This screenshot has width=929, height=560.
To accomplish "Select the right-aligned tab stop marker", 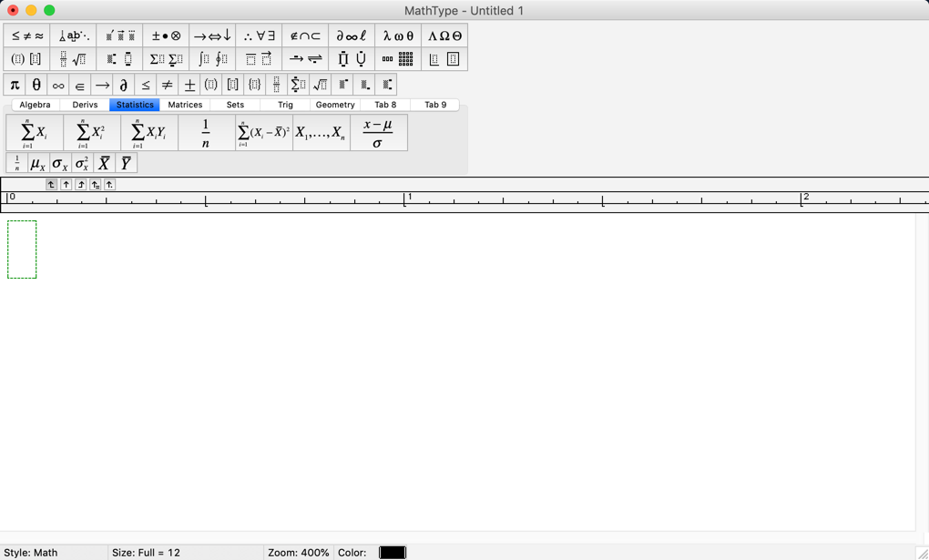I will (79, 184).
